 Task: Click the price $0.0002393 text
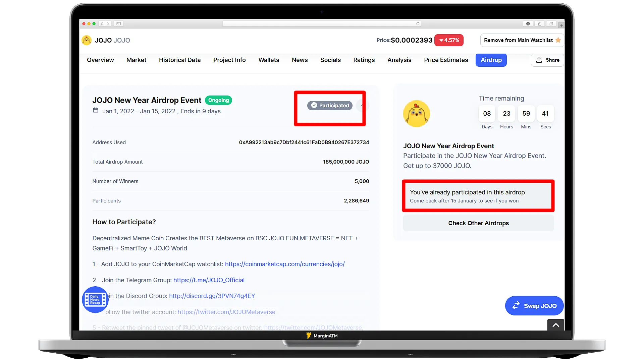412,40
